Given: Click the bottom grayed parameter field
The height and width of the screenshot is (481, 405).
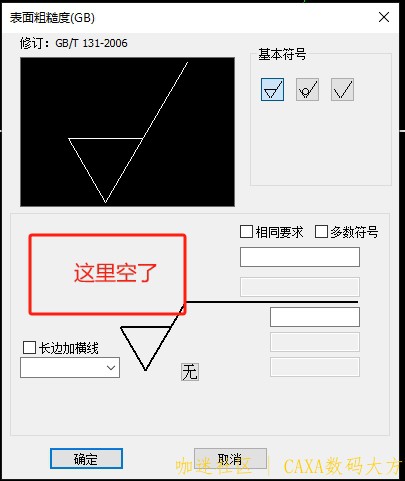Looking at the screenshot, I should [315, 367].
